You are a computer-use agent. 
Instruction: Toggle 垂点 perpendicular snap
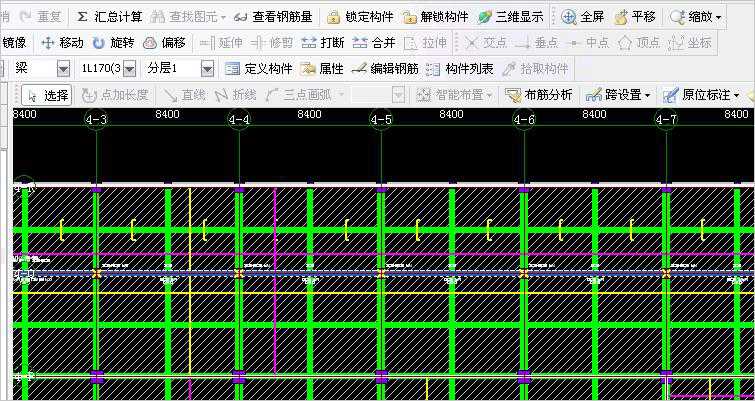537,43
